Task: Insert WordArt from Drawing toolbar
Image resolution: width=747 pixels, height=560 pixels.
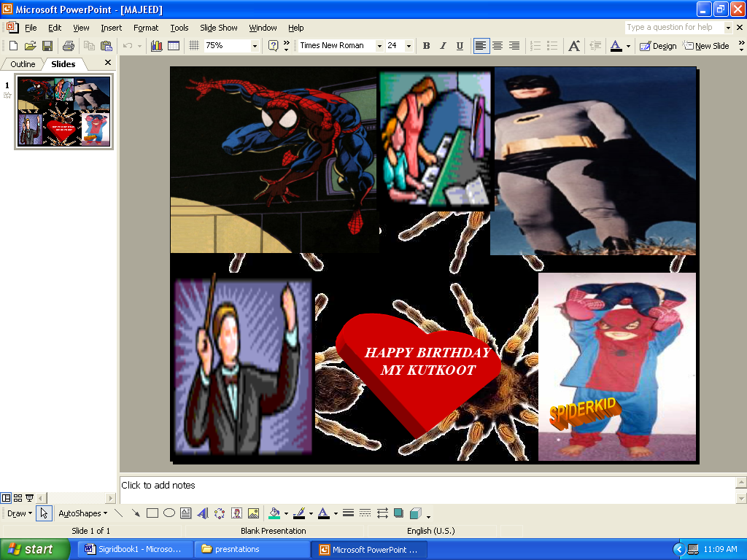Action: 203,513
